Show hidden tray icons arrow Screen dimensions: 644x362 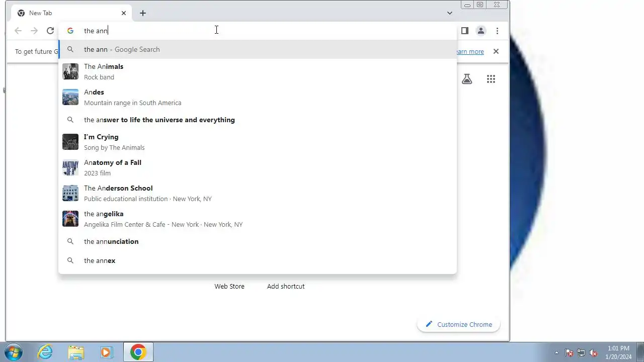pyautogui.click(x=556, y=352)
